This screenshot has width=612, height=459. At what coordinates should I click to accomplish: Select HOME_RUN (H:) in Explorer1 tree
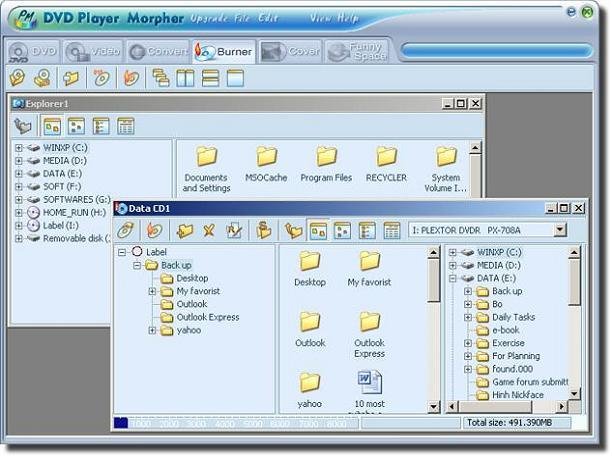tap(74, 212)
